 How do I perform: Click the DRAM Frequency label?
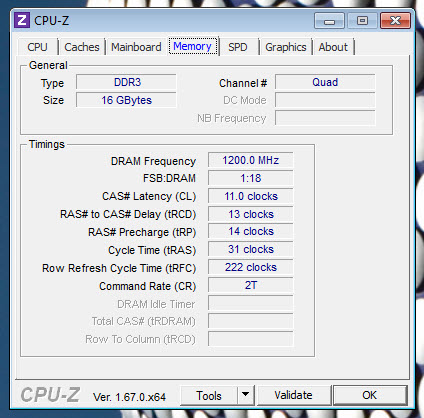coord(153,161)
